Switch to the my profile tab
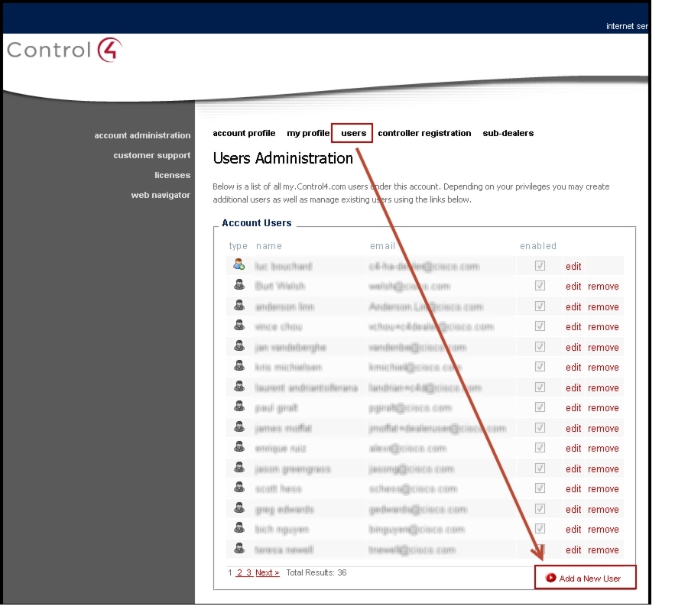 [308, 133]
